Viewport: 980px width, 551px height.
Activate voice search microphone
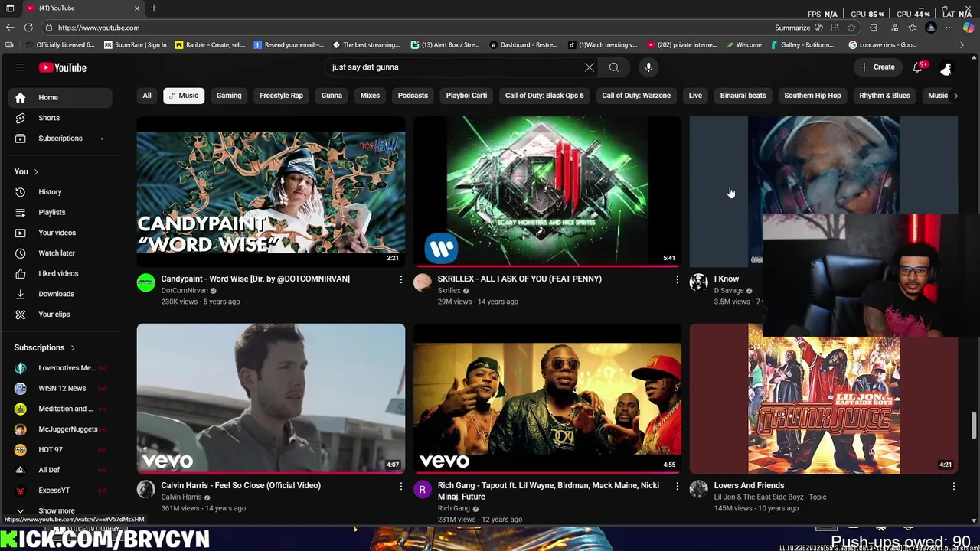pos(648,67)
